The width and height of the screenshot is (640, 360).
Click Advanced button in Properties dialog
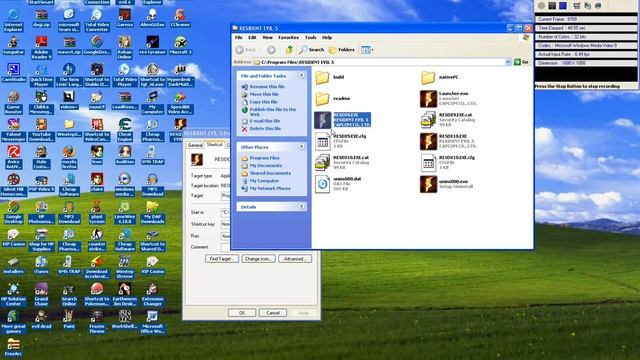click(295, 259)
